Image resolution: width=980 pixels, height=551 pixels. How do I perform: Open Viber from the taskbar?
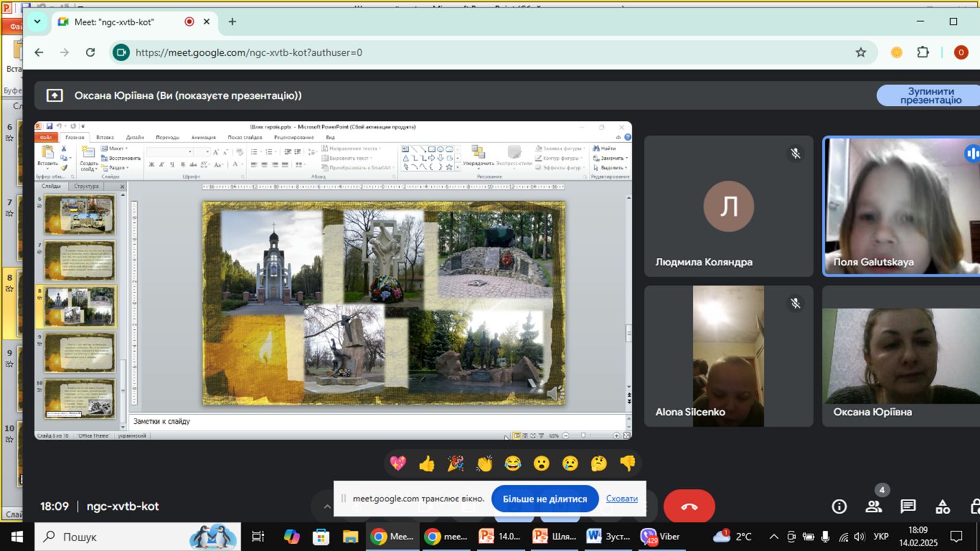tap(660, 537)
